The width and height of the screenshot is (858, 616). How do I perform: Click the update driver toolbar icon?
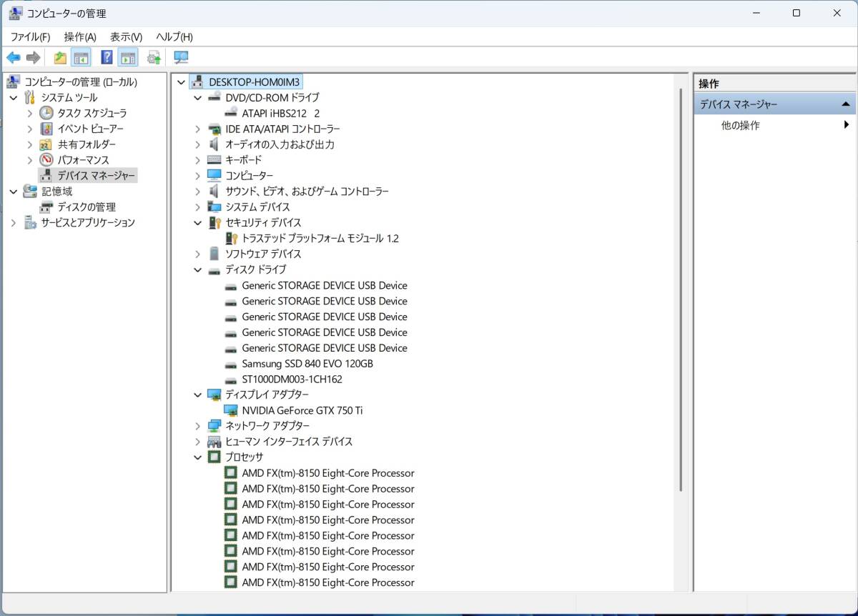[154, 58]
